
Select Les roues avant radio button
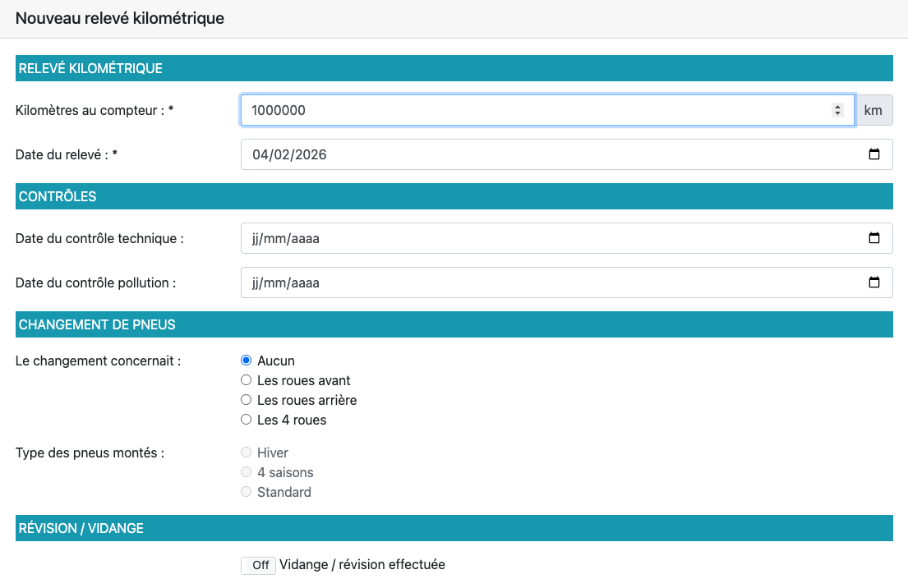click(246, 380)
